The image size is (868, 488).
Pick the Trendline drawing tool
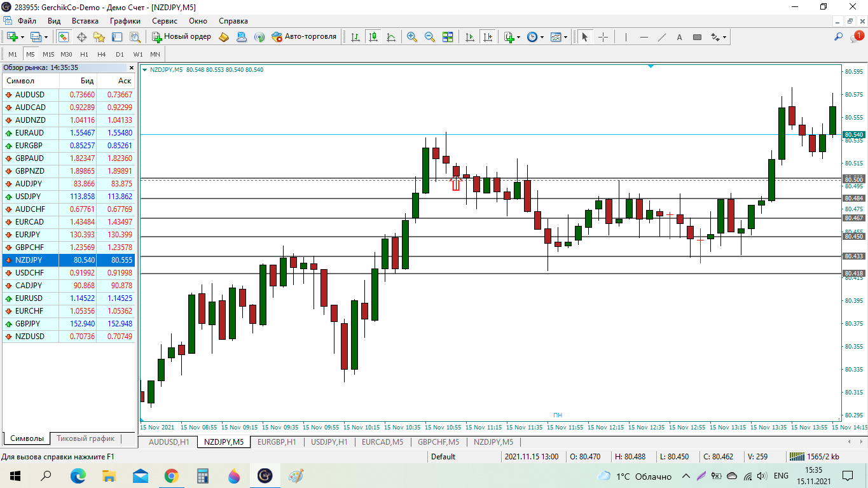point(662,37)
